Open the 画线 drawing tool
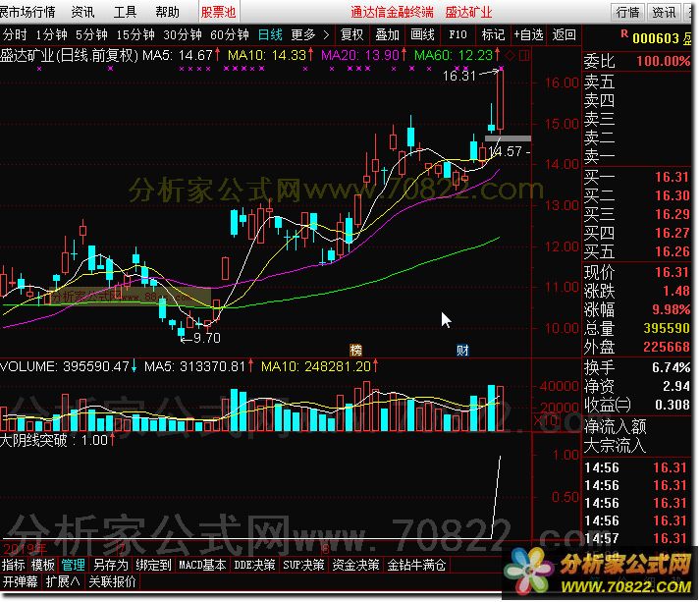 [x=422, y=34]
